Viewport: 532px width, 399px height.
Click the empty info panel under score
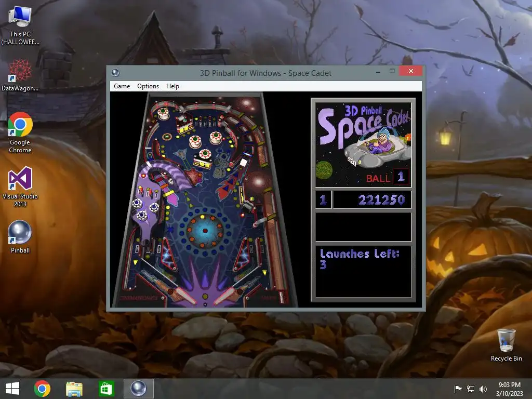(363, 227)
